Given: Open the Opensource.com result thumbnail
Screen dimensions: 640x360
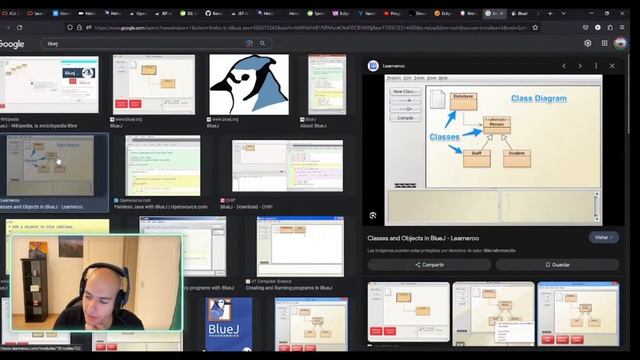Looking at the screenshot, I should coord(163,165).
